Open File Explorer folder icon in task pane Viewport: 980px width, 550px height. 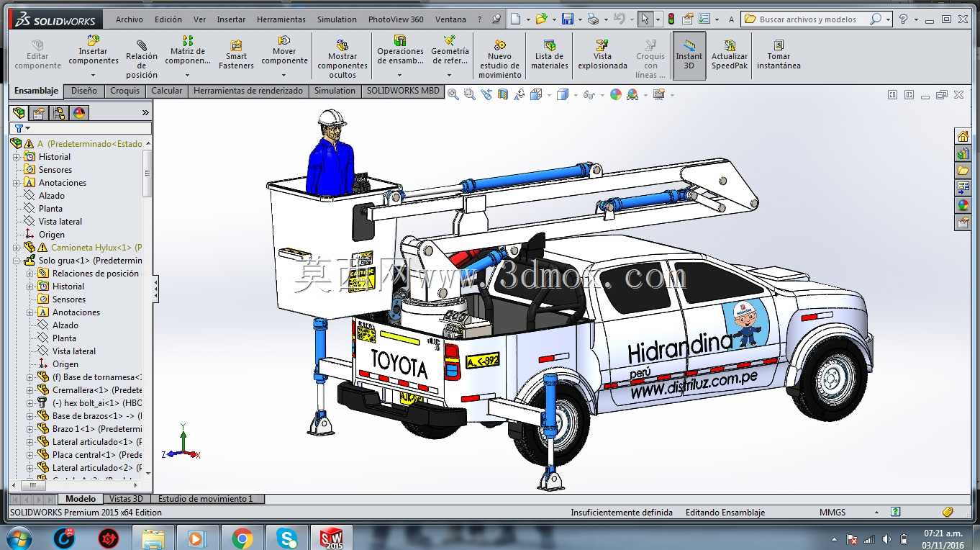click(x=963, y=171)
